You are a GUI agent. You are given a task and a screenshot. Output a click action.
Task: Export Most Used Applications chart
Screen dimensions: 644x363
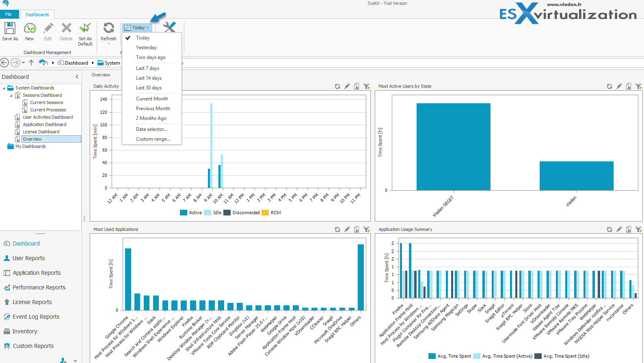pos(357,229)
